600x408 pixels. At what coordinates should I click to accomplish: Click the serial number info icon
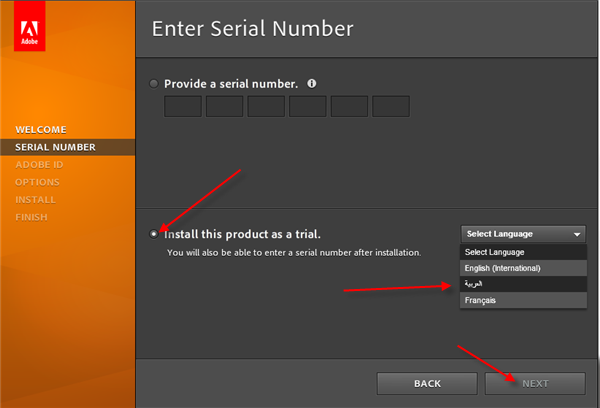[312, 83]
